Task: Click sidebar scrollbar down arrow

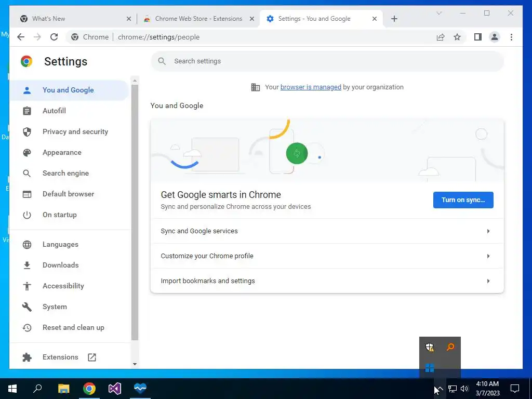Action: point(135,364)
